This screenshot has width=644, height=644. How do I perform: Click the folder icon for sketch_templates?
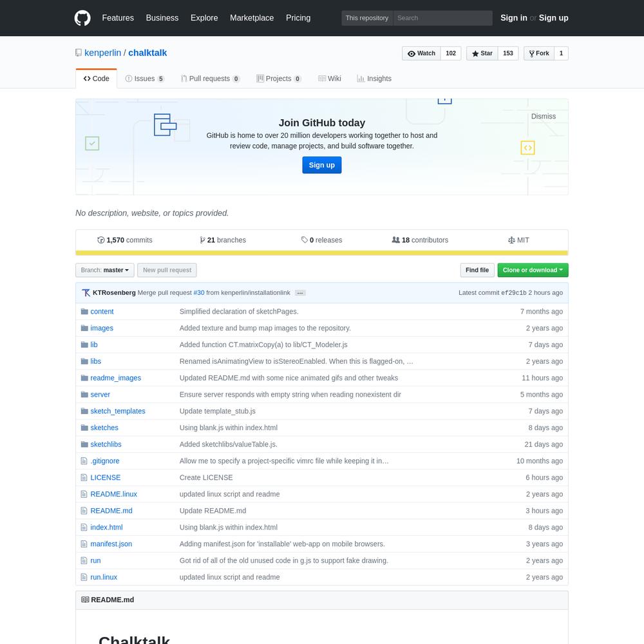pyautogui.click(x=84, y=411)
